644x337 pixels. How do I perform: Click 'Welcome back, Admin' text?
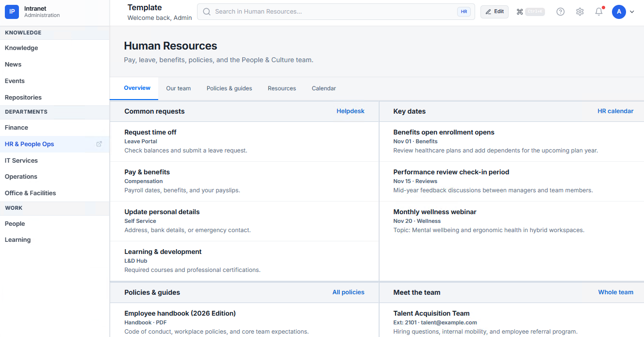[x=160, y=18]
